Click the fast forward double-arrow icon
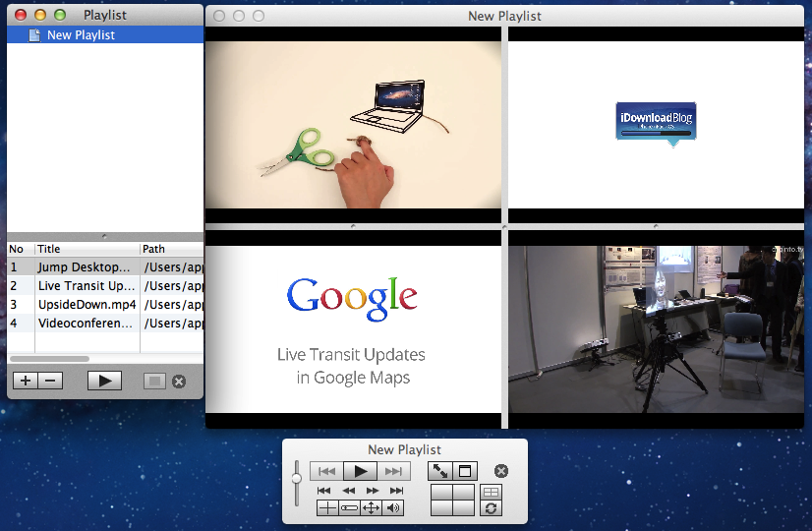Viewport: 812px width, 531px height. (x=373, y=490)
